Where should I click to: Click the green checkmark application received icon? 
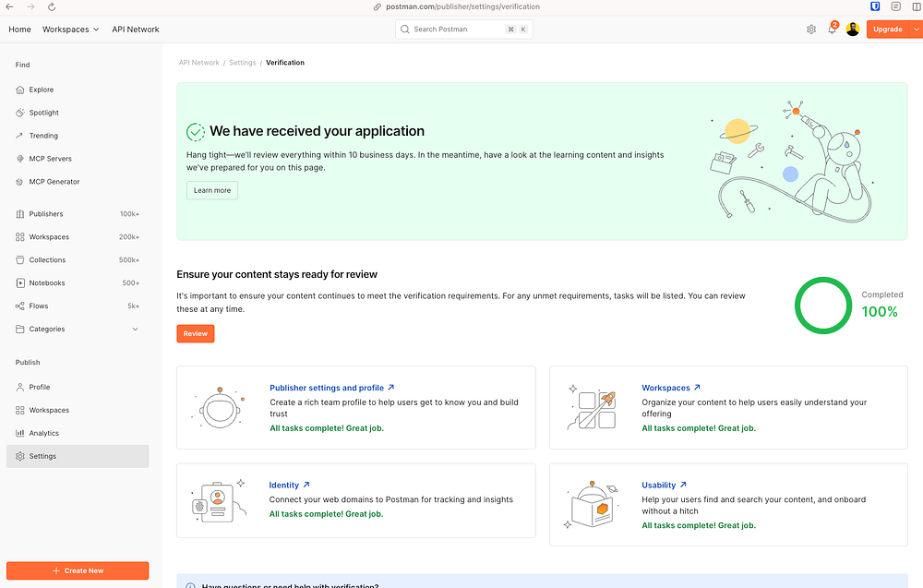click(196, 132)
